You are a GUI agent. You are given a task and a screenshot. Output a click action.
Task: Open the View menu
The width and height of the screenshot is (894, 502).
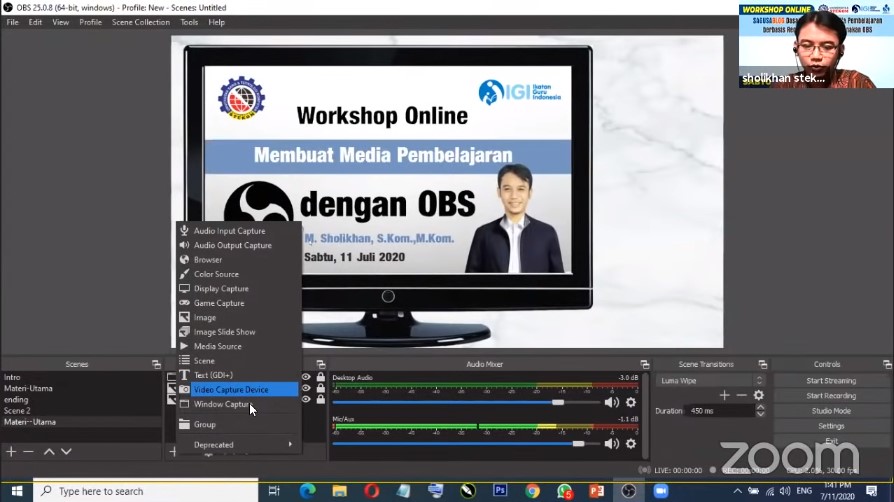pyautogui.click(x=60, y=22)
